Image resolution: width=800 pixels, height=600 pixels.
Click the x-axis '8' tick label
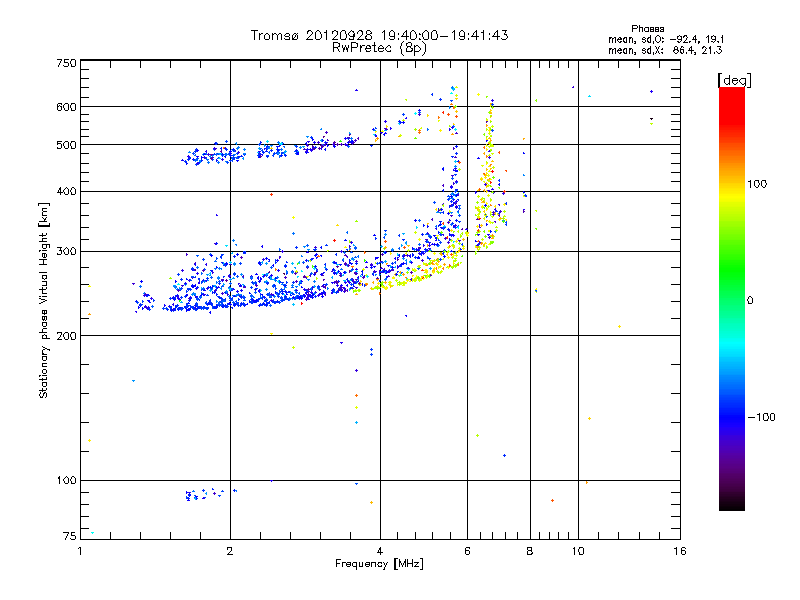point(530,551)
